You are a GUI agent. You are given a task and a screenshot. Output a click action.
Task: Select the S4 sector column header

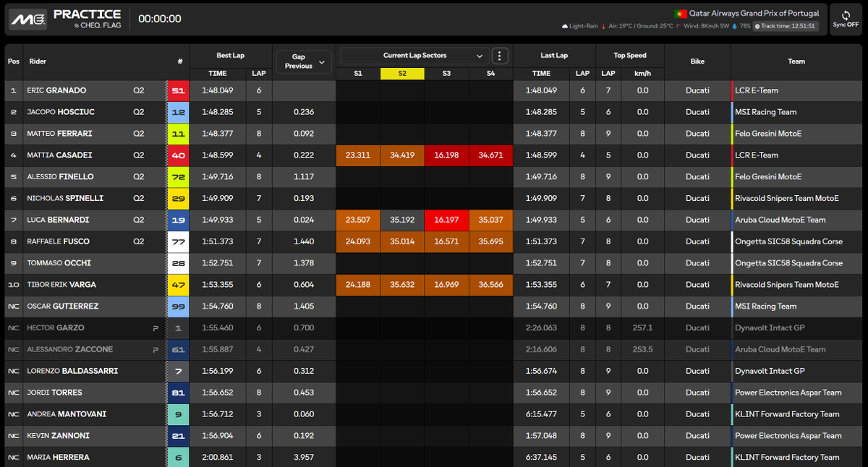(x=490, y=74)
